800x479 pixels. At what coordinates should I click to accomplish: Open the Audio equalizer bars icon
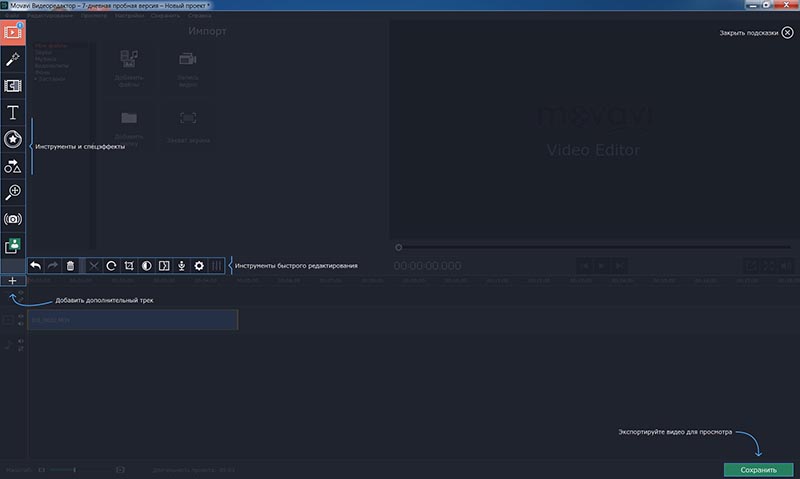216,266
